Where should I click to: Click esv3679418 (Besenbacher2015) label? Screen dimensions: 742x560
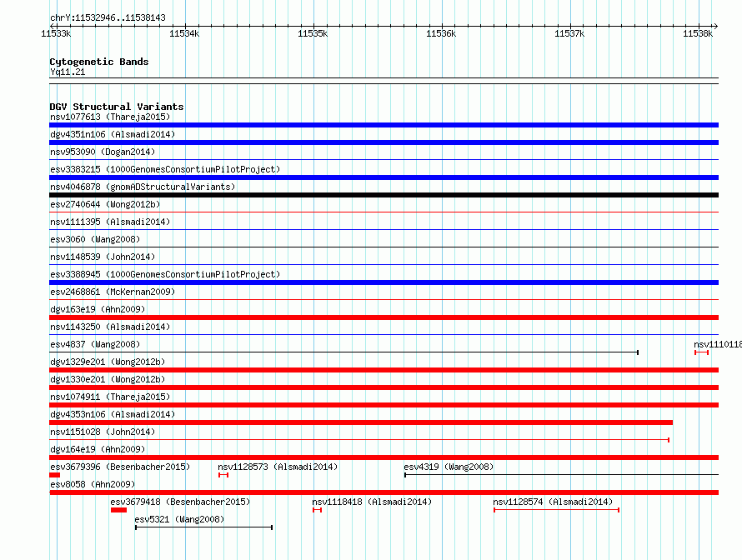(x=180, y=502)
